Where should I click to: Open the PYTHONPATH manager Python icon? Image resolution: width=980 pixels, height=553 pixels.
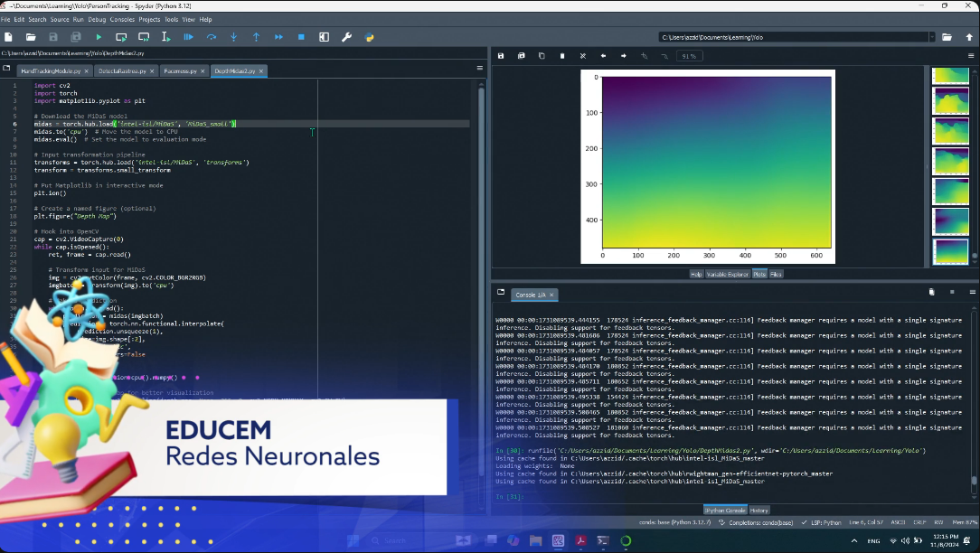pos(369,37)
